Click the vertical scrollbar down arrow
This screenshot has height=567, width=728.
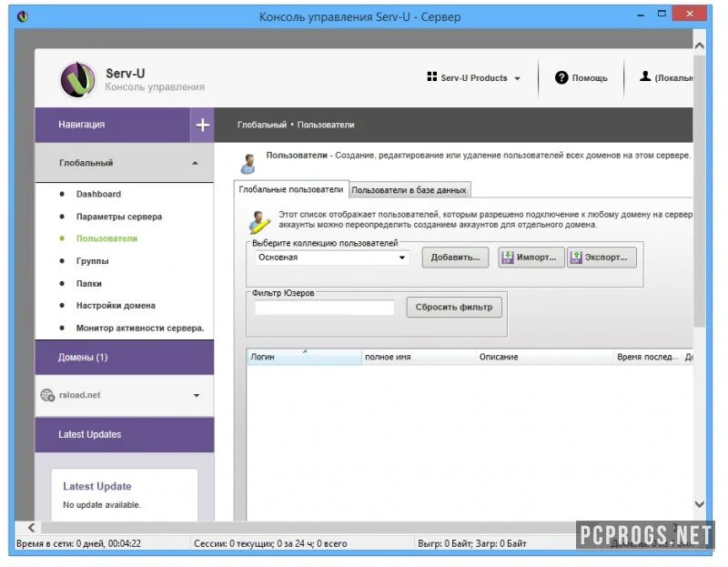click(699, 504)
